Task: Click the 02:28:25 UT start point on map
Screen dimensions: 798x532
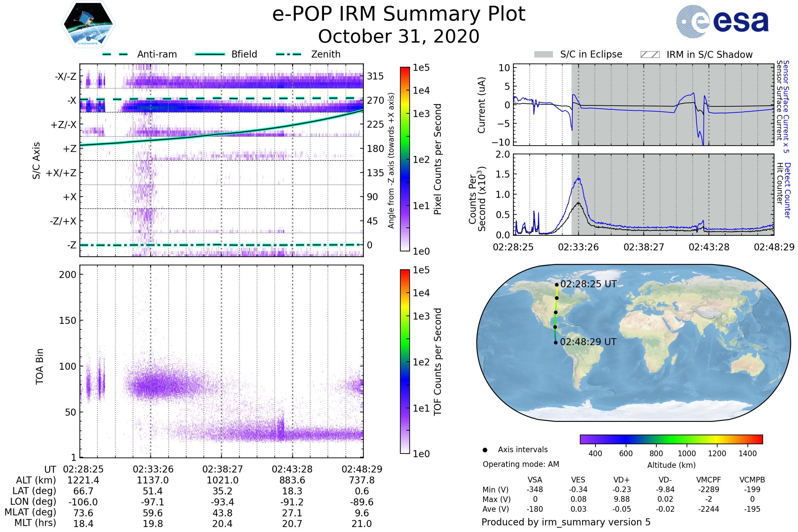Action: [x=557, y=285]
